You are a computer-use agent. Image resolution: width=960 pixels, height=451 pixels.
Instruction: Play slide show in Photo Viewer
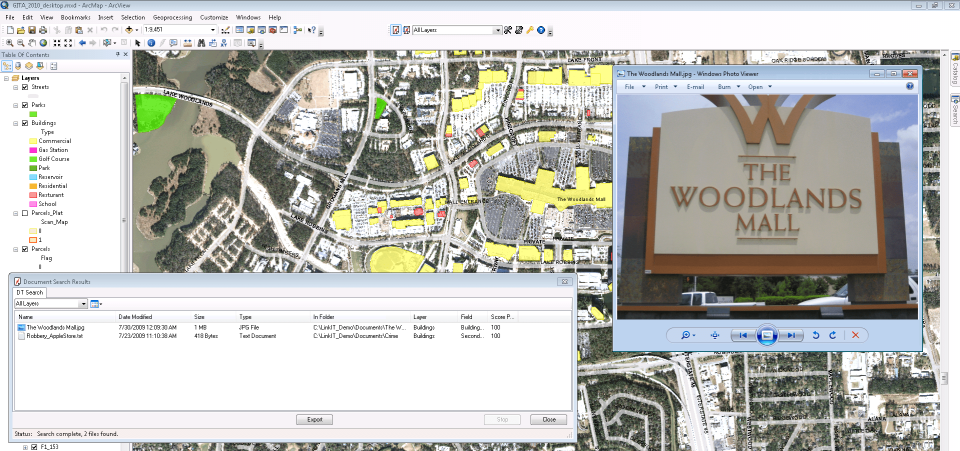point(767,335)
